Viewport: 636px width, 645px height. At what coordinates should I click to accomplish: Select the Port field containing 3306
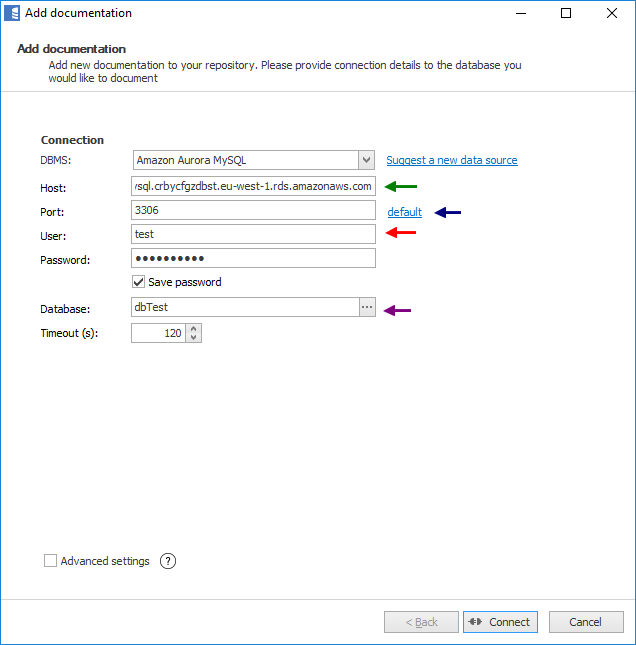(x=253, y=211)
